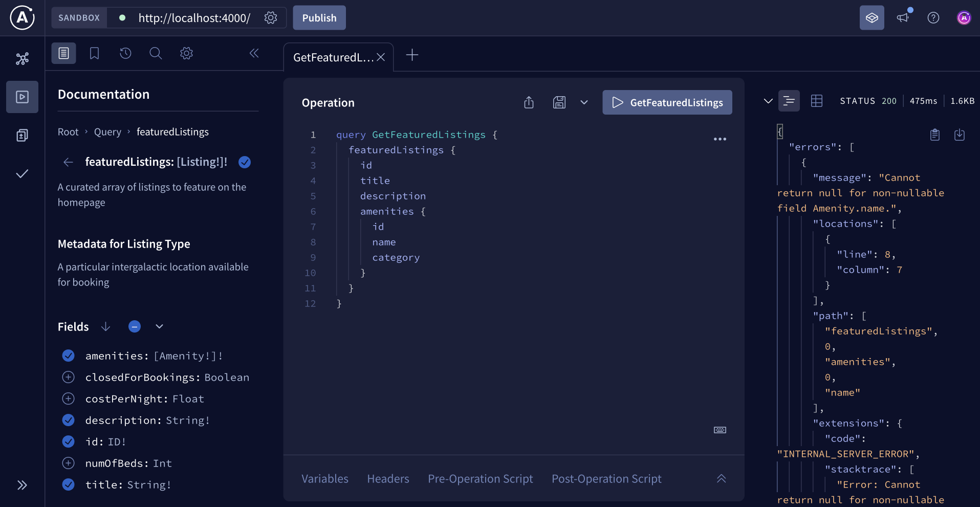Open dropdown arrow next to save icon
Viewport: 980px width, 507px height.
[x=584, y=102]
